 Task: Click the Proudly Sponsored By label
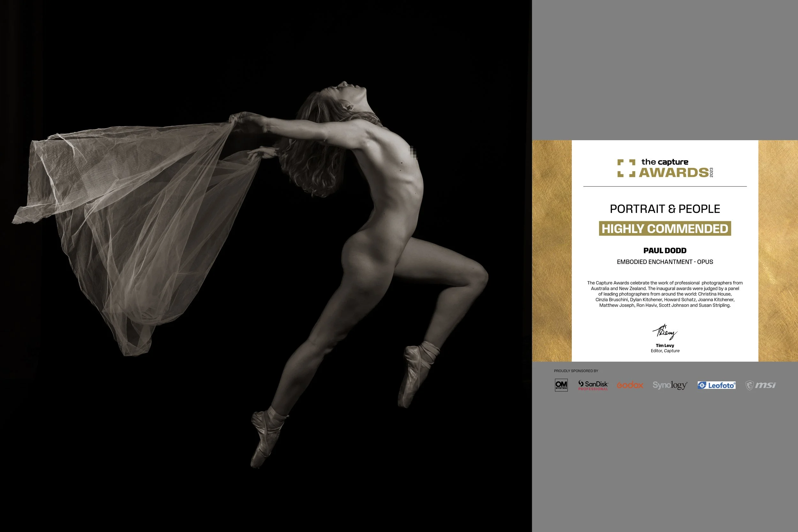[x=576, y=371]
